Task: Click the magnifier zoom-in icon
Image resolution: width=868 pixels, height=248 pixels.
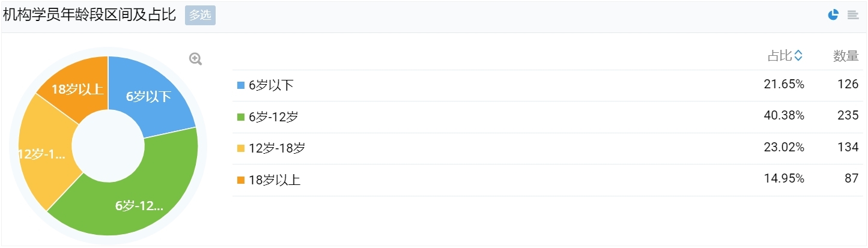Action: (196, 59)
